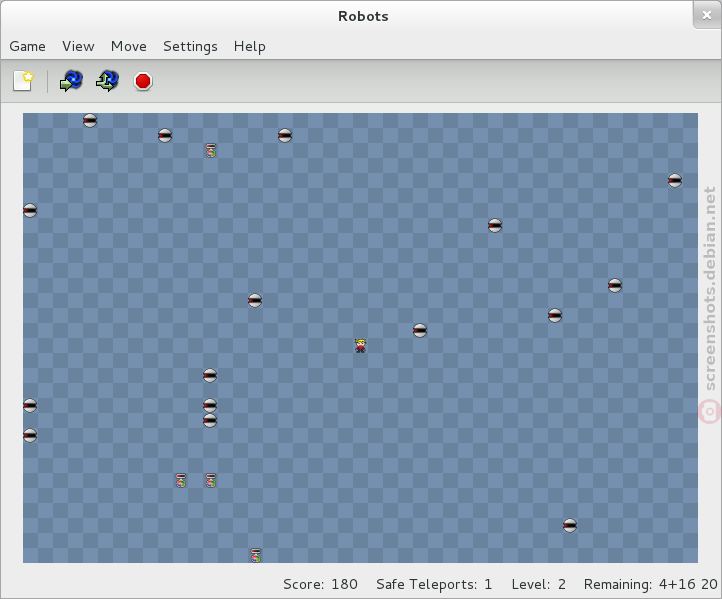Image resolution: width=722 pixels, height=599 pixels.
Task: Click the junk heap at the bottom edge
Action: pyautogui.click(x=256, y=555)
